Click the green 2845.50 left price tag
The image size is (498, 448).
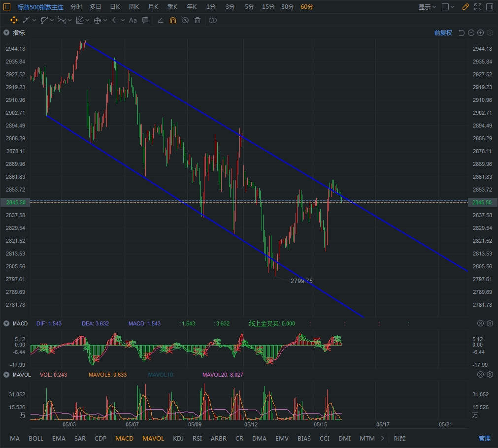click(16, 202)
